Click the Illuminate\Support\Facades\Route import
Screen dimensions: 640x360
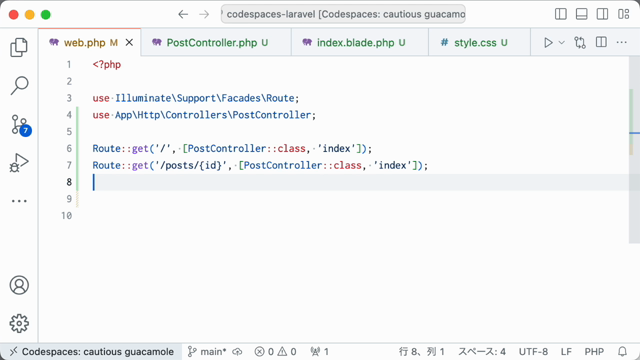click(204, 98)
